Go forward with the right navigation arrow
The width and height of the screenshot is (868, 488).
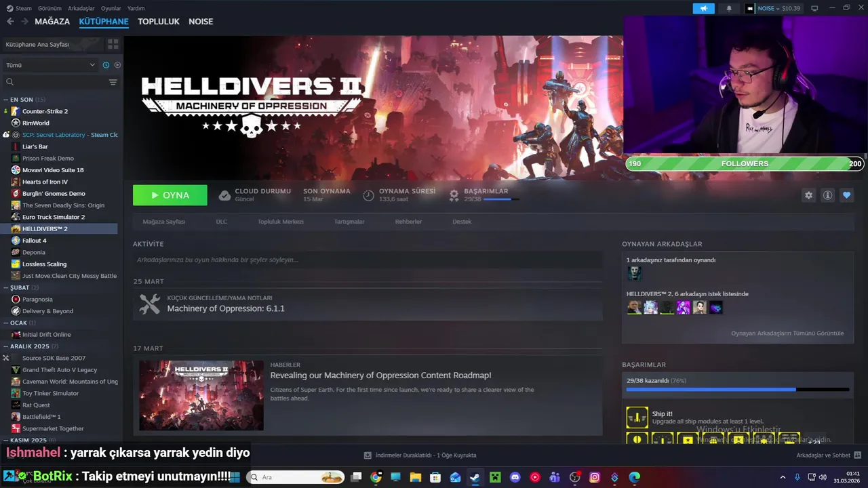(x=24, y=22)
